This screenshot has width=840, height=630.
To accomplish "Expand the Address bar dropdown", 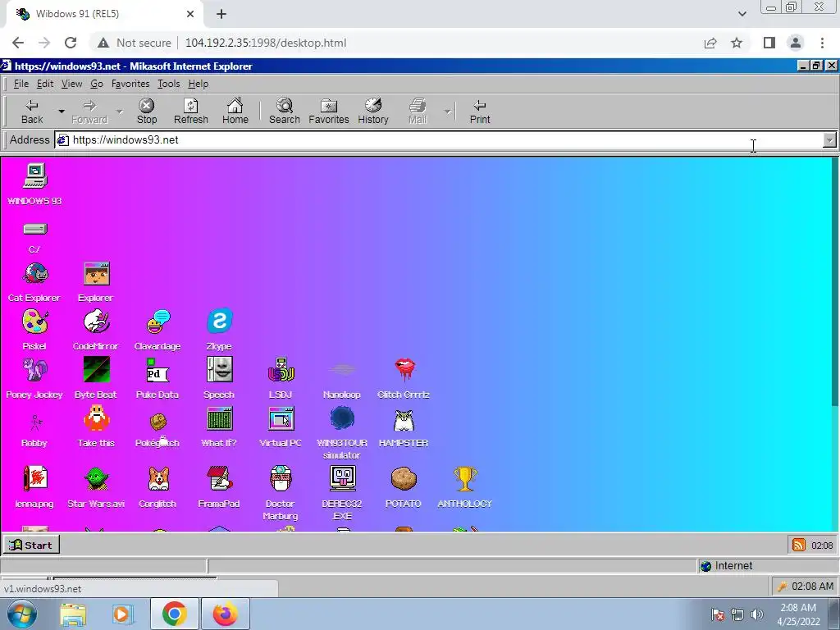I will click(x=829, y=140).
